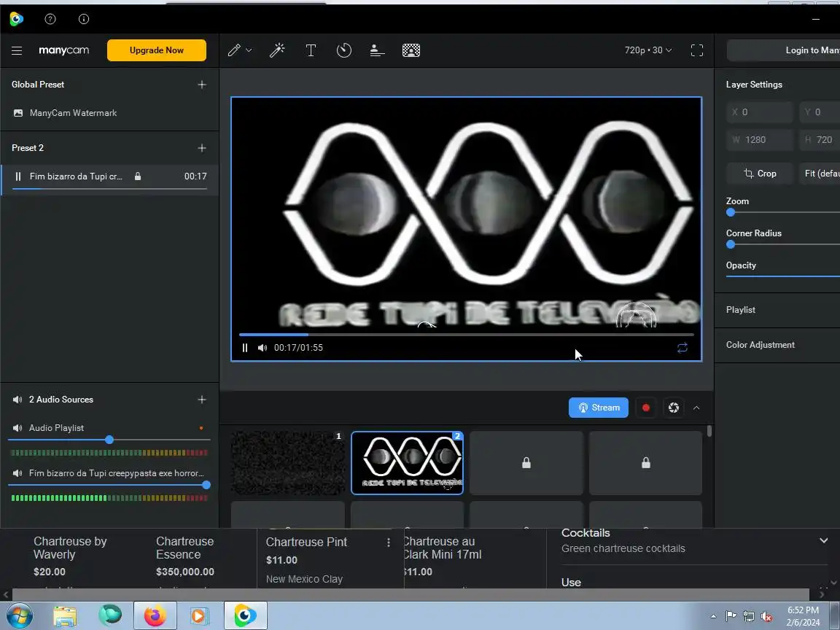Screen dimensions: 840x630
Task: Select the Text tool
Action: pos(311,50)
